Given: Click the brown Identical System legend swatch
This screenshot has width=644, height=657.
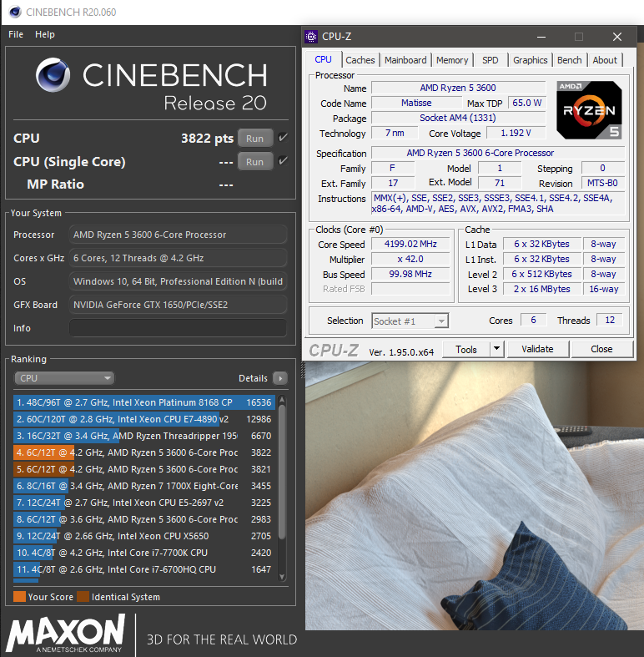Looking at the screenshot, I should pos(83,597).
